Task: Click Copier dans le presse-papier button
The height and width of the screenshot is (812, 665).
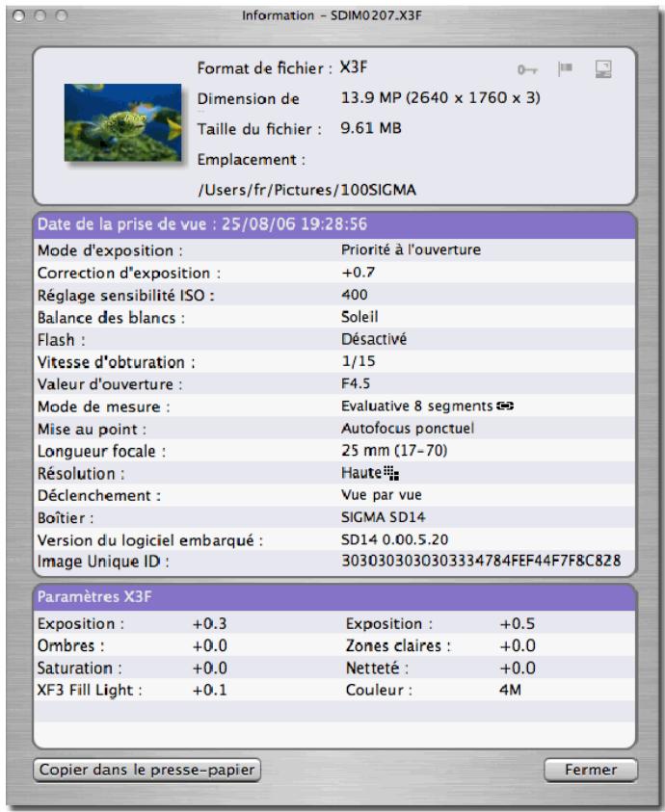Action: click(146, 770)
